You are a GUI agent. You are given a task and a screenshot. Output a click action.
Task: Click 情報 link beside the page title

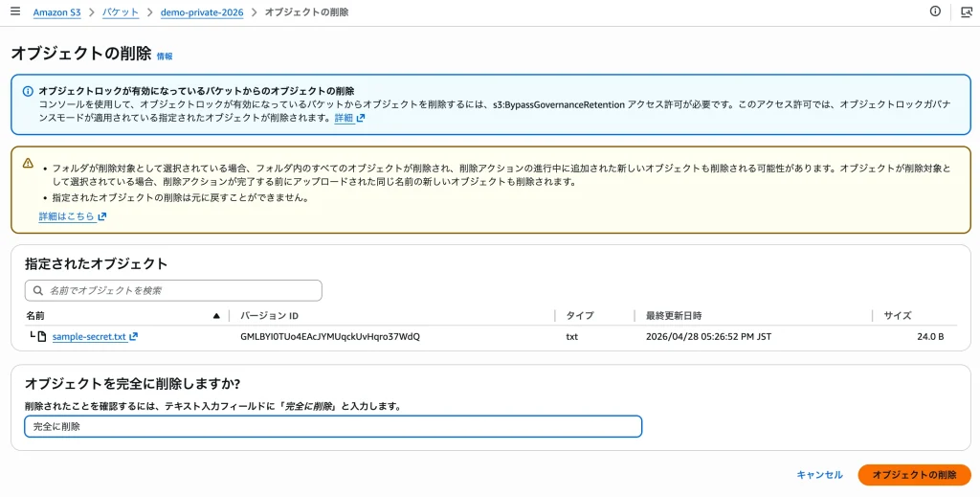165,56
